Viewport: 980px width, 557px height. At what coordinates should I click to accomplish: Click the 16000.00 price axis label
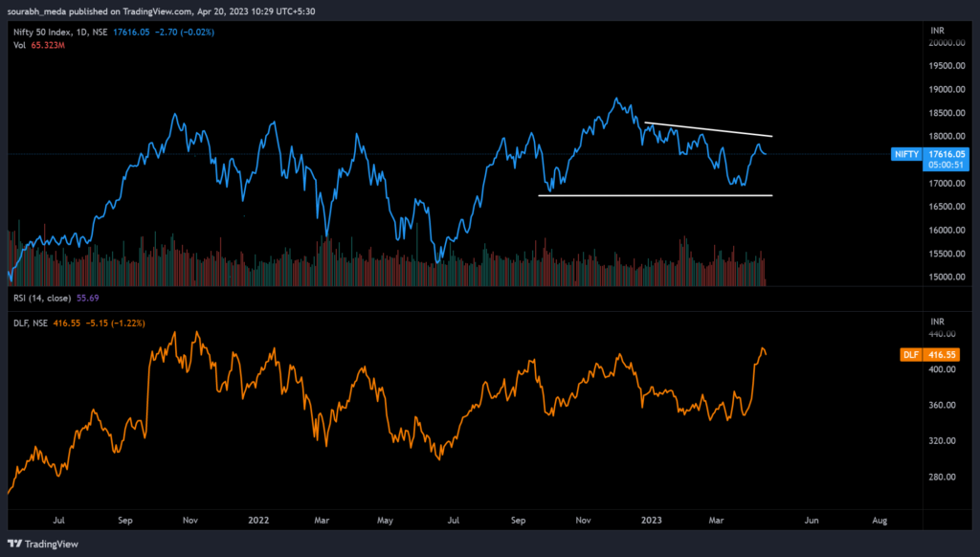tap(947, 230)
